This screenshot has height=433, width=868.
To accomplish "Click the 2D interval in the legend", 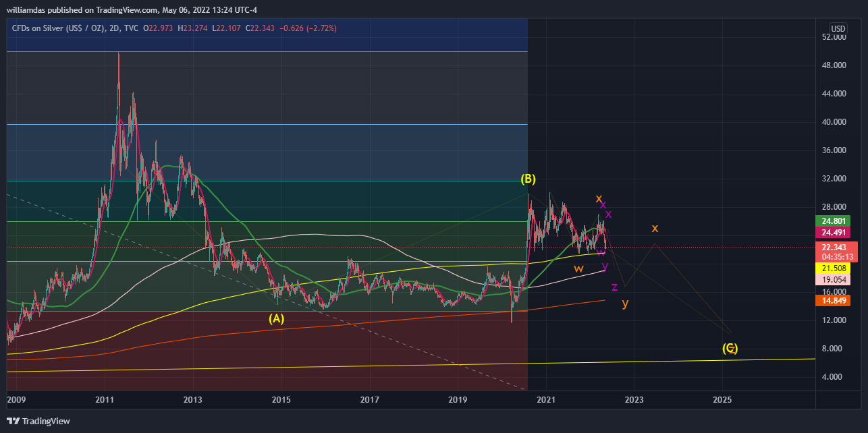I will pyautogui.click(x=114, y=28).
